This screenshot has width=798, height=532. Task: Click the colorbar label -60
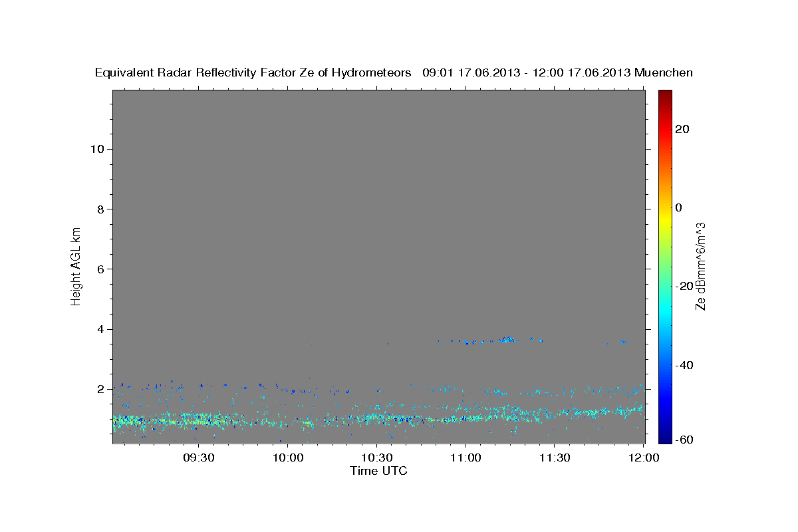tap(685, 440)
